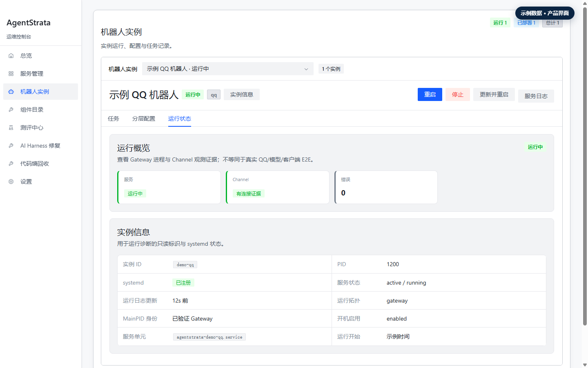The width and height of the screenshot is (588, 368).
Task: Click the 代码熵回收 icon
Action: click(11, 164)
